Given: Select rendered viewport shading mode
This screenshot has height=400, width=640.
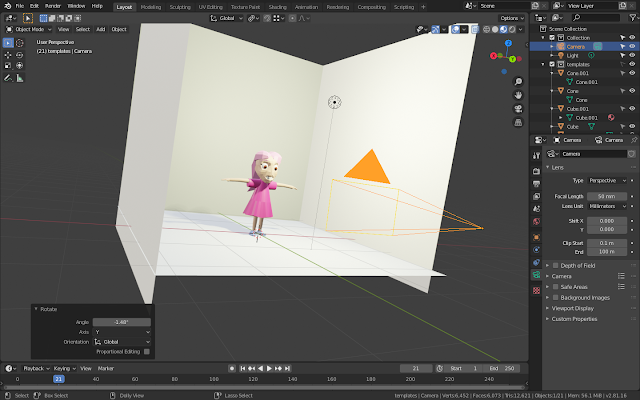Looking at the screenshot, I should click(x=512, y=29).
